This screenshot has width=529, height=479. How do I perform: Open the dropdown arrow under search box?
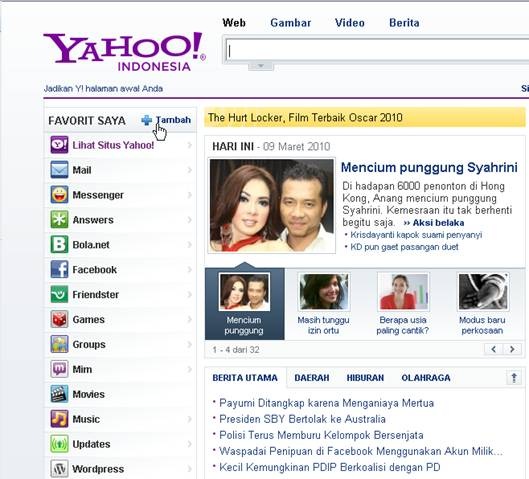coord(261,66)
